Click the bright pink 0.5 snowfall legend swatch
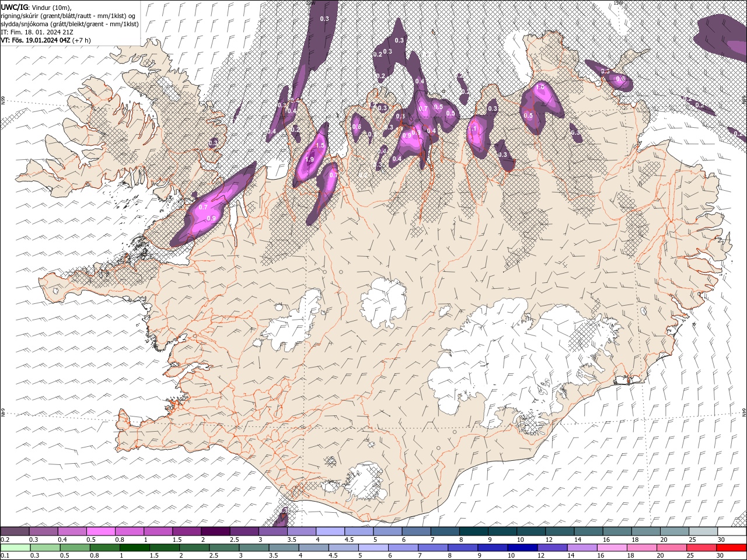This screenshot has width=747, height=560. pos(101,531)
